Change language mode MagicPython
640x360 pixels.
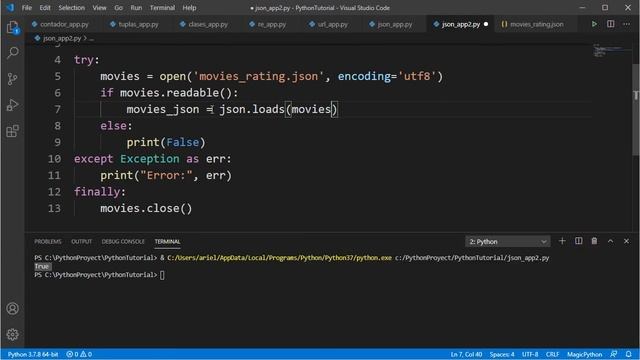[584, 354]
